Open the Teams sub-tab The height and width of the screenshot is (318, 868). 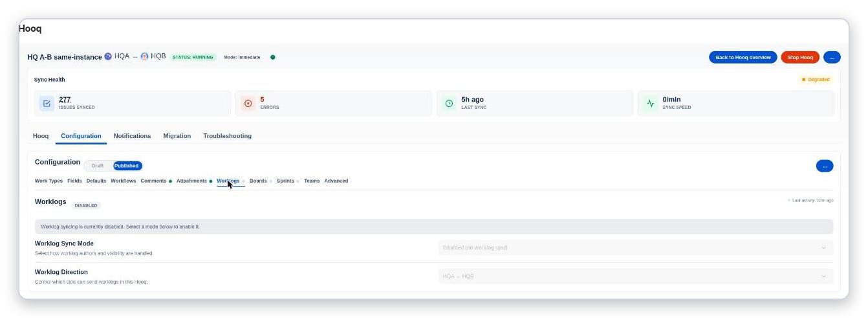(x=312, y=181)
